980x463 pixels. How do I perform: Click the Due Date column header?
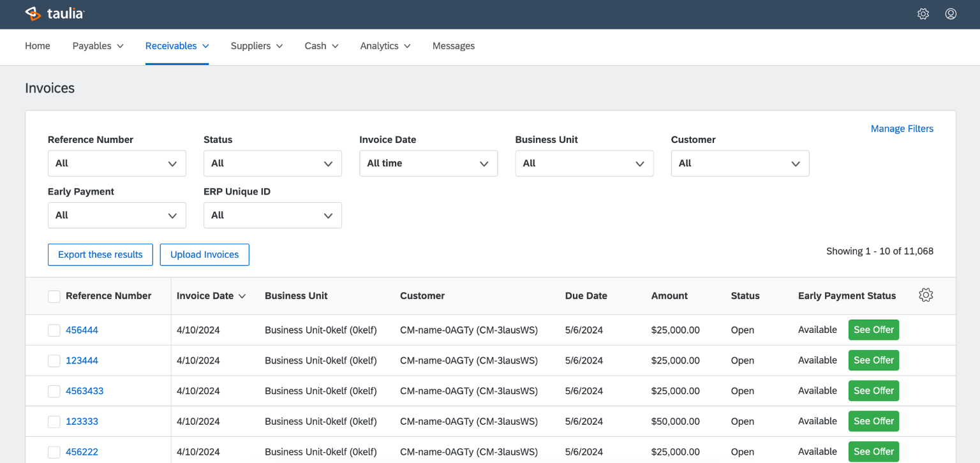pos(586,296)
